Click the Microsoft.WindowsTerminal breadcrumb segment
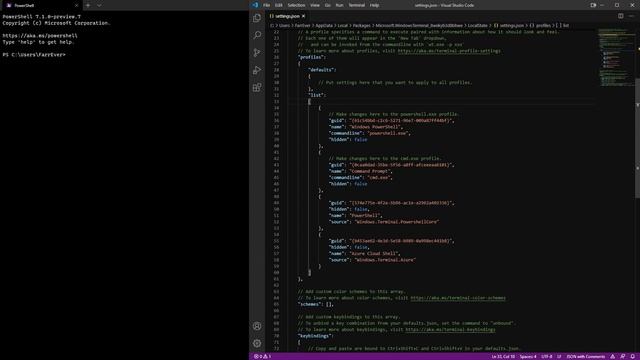 pyautogui.click(x=419, y=25)
